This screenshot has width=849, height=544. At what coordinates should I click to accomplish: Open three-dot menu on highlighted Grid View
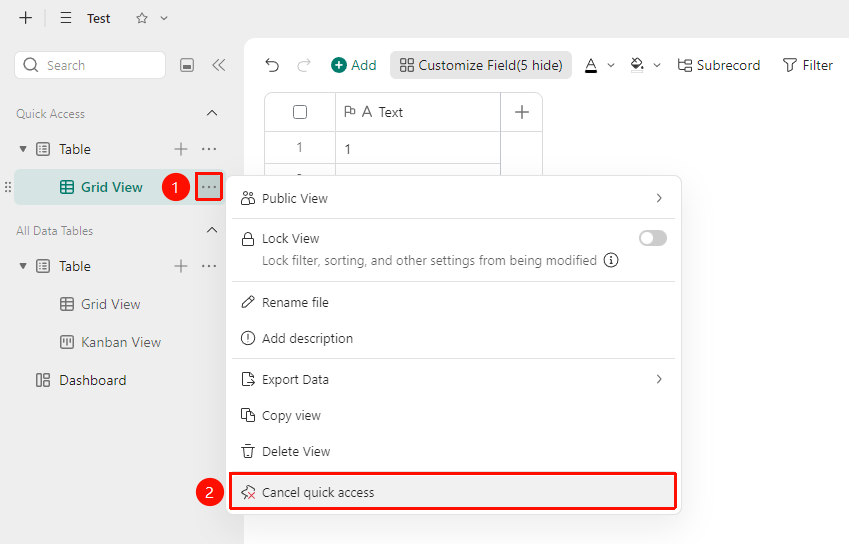point(209,187)
